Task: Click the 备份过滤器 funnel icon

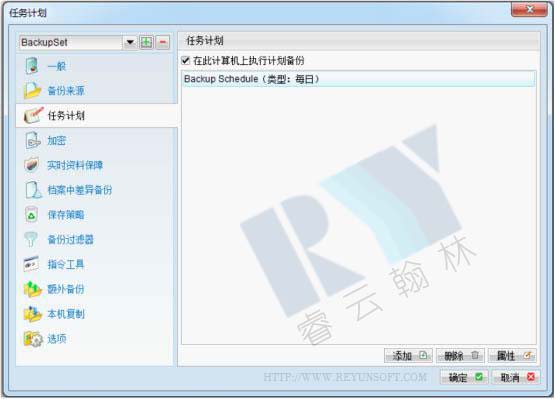Action: [31, 239]
